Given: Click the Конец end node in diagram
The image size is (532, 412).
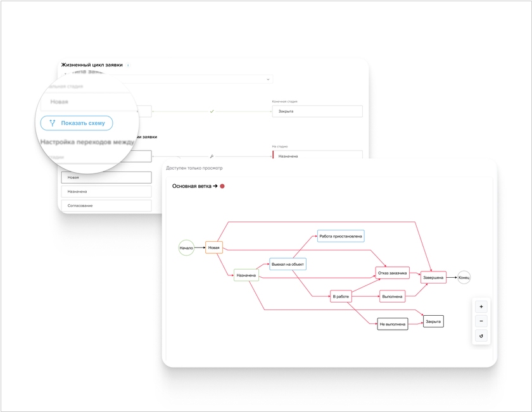Looking at the screenshot, I should (x=464, y=277).
